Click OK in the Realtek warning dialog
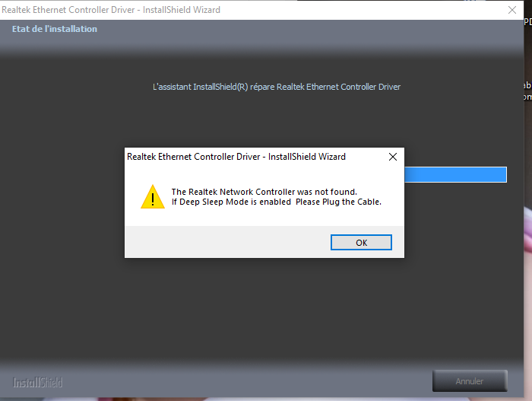Viewport: 532px width, 401px height. coord(361,242)
